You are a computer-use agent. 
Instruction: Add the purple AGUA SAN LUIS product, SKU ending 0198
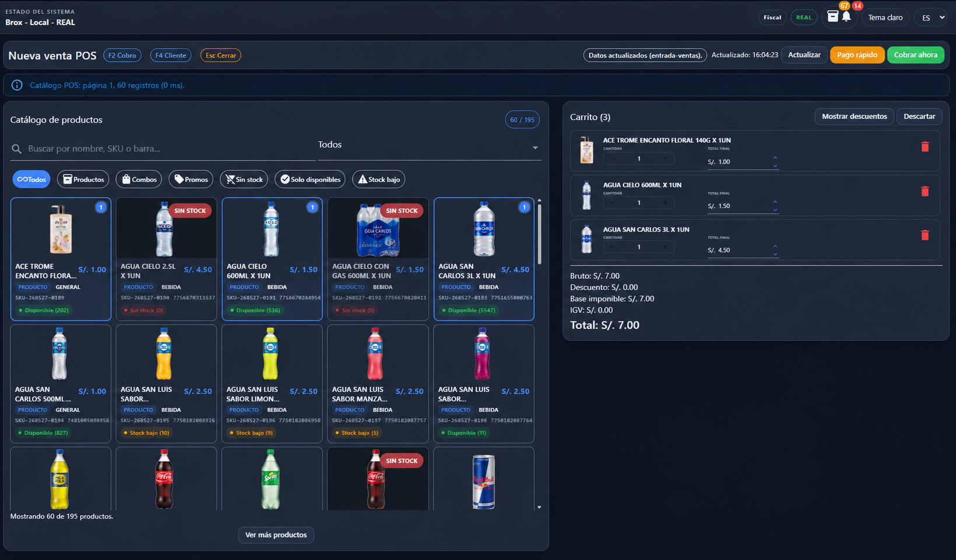pos(484,384)
